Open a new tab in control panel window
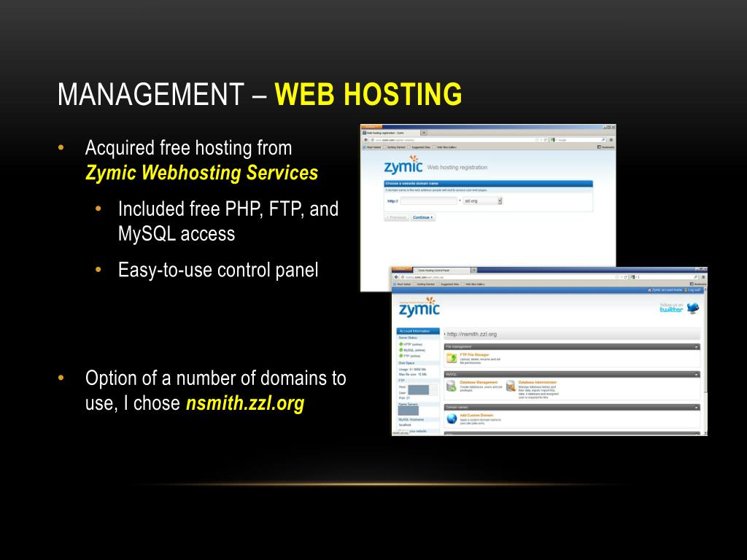The width and height of the screenshot is (747, 560). 474,270
